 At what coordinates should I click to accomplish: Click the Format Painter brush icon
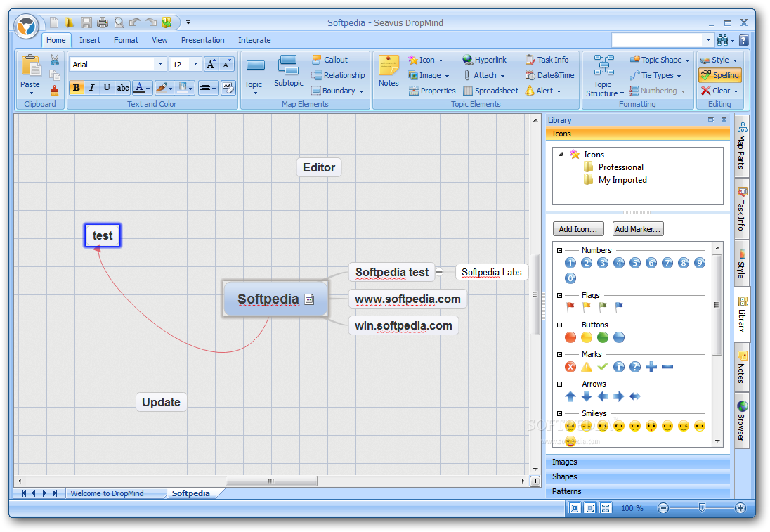coord(55,91)
